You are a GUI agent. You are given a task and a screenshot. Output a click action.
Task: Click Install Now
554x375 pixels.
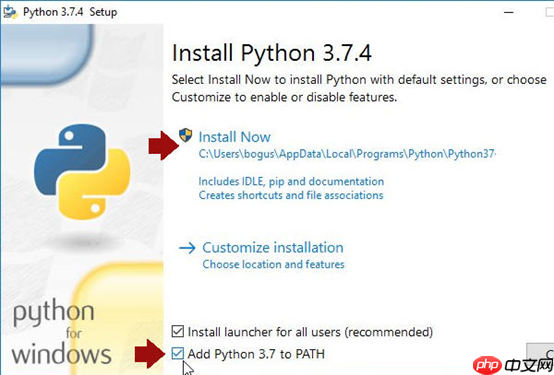pos(235,137)
